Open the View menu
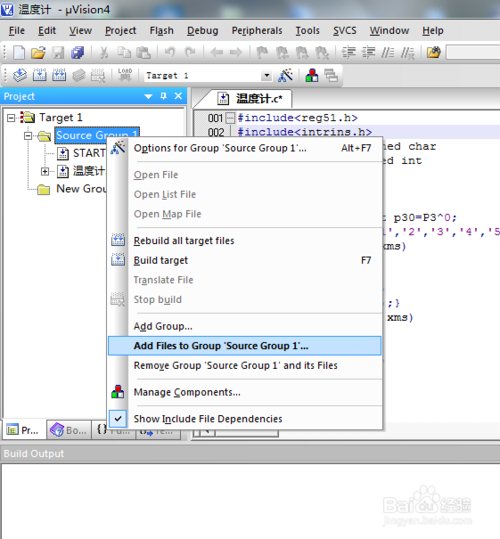The height and width of the screenshot is (539, 500). tap(80, 31)
